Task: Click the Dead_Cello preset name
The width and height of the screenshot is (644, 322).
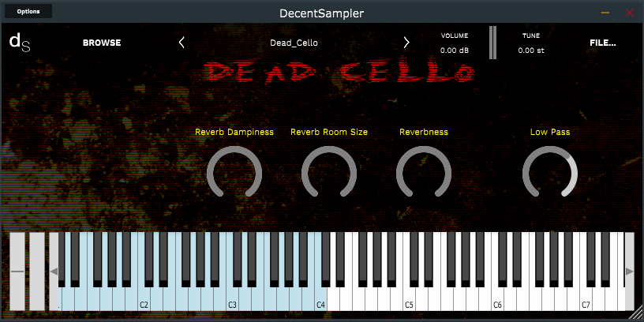Action: point(294,43)
